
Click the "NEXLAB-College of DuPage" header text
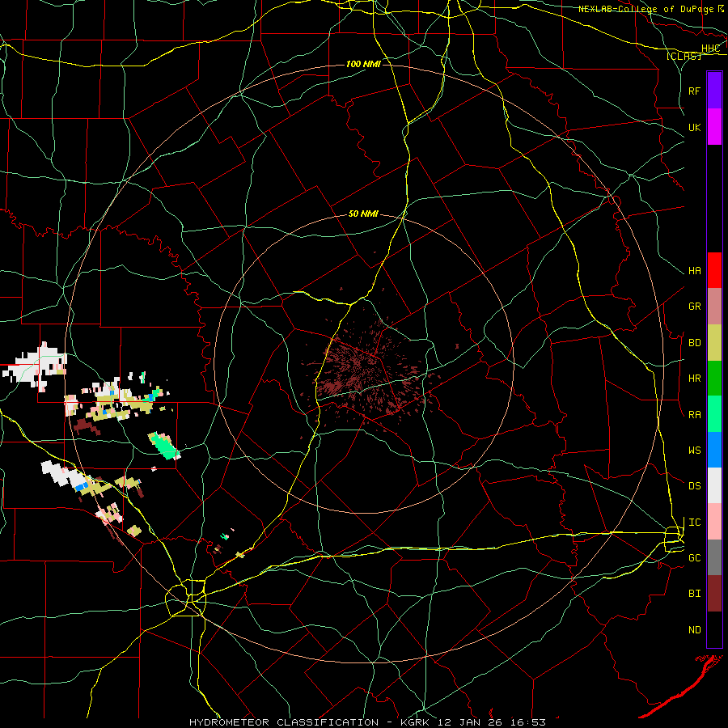[x=645, y=9]
